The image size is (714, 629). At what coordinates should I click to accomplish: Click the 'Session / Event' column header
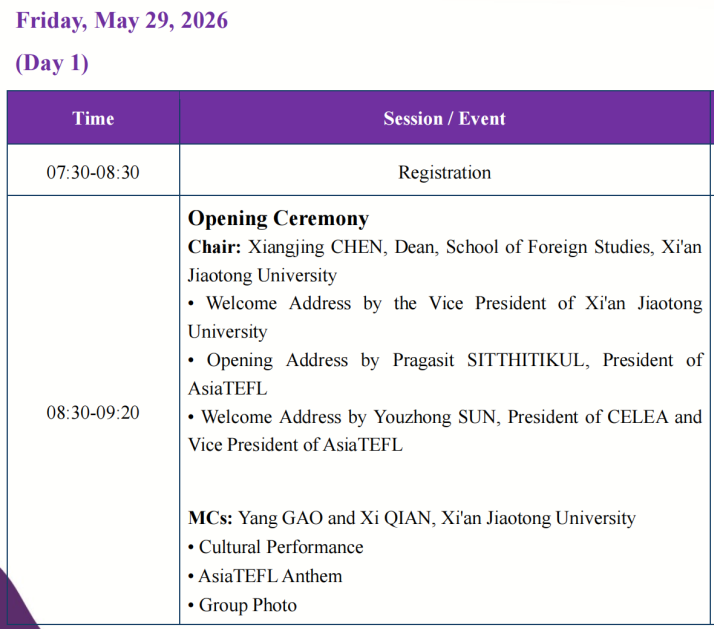tap(444, 118)
